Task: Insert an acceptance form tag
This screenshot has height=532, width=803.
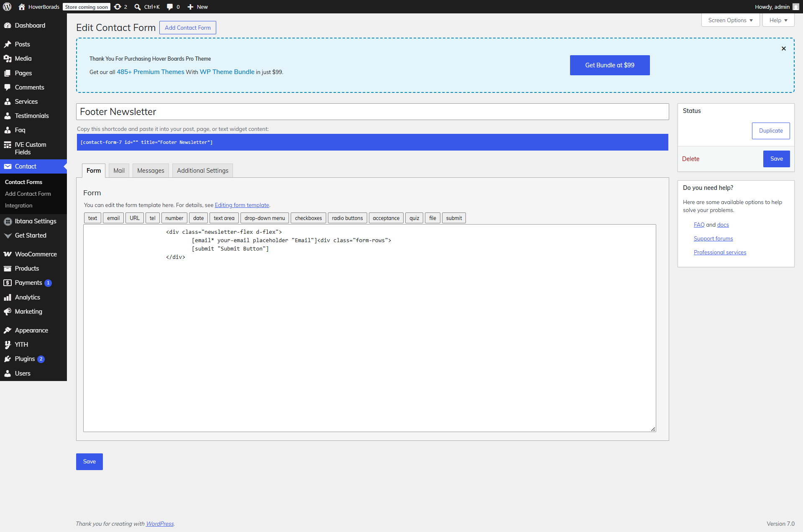Action: coord(386,218)
